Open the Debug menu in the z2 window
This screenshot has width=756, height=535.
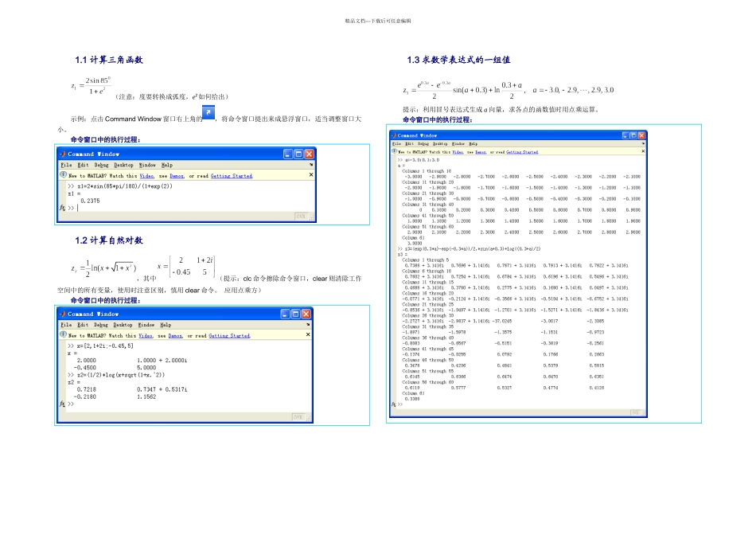click(101, 325)
